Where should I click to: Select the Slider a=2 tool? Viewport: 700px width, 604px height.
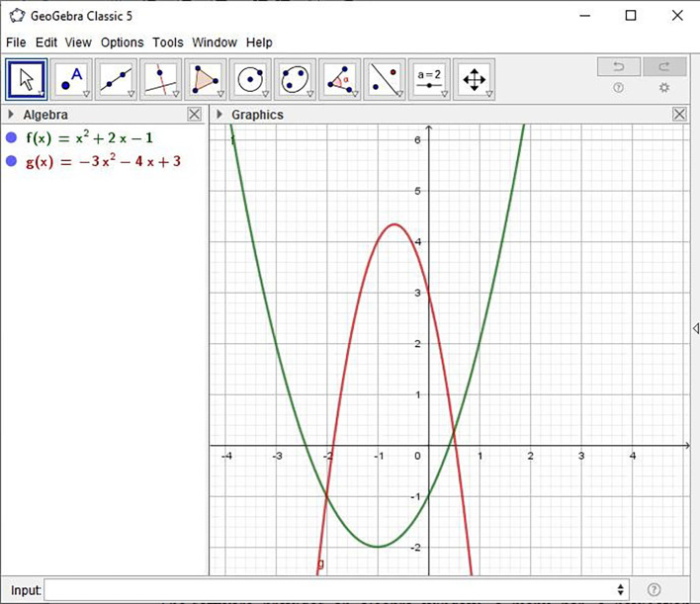tap(429, 79)
